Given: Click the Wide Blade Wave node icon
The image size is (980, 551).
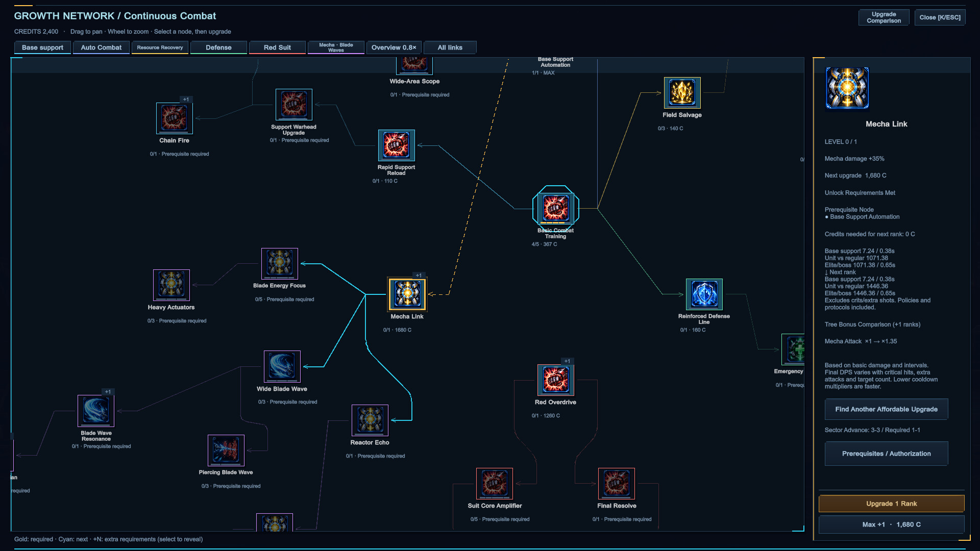Looking at the screenshot, I should point(282,366).
